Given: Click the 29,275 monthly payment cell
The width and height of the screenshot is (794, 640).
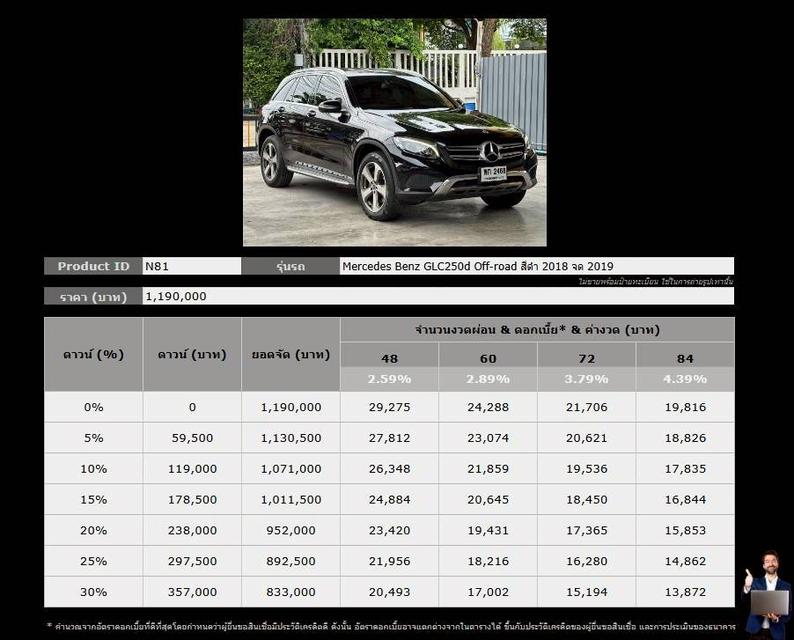Looking at the screenshot, I should click(x=389, y=407).
